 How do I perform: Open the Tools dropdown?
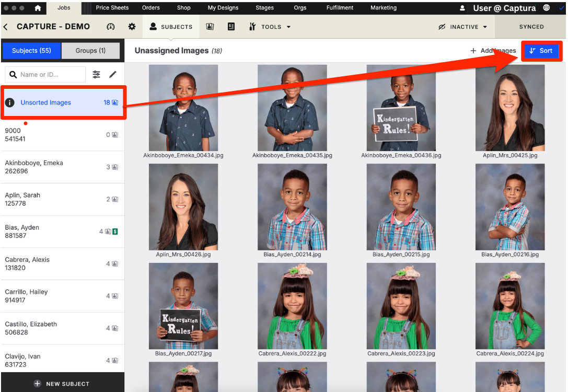[x=270, y=27]
